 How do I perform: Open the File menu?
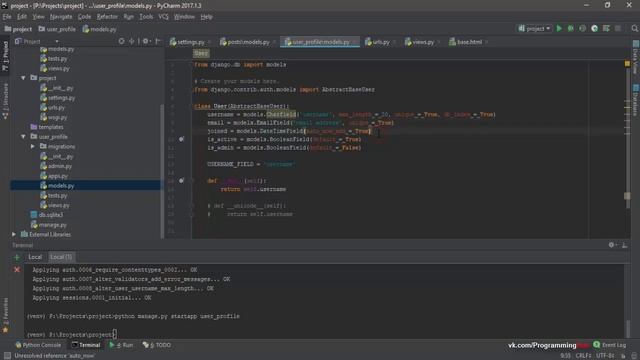pos(7,17)
